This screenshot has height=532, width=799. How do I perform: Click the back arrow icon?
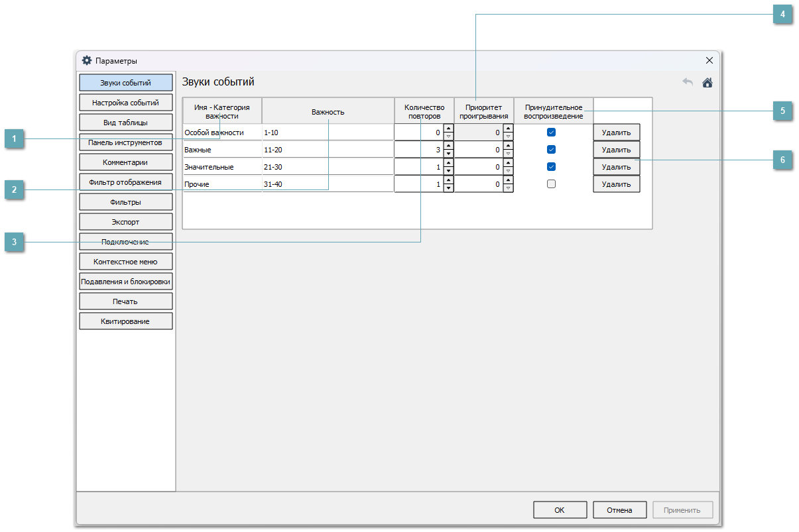pyautogui.click(x=688, y=83)
